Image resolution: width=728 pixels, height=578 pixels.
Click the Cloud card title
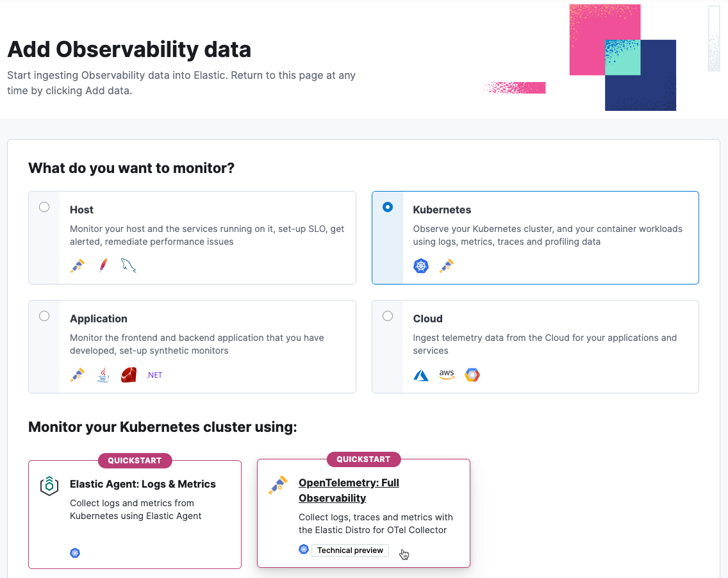(x=427, y=318)
